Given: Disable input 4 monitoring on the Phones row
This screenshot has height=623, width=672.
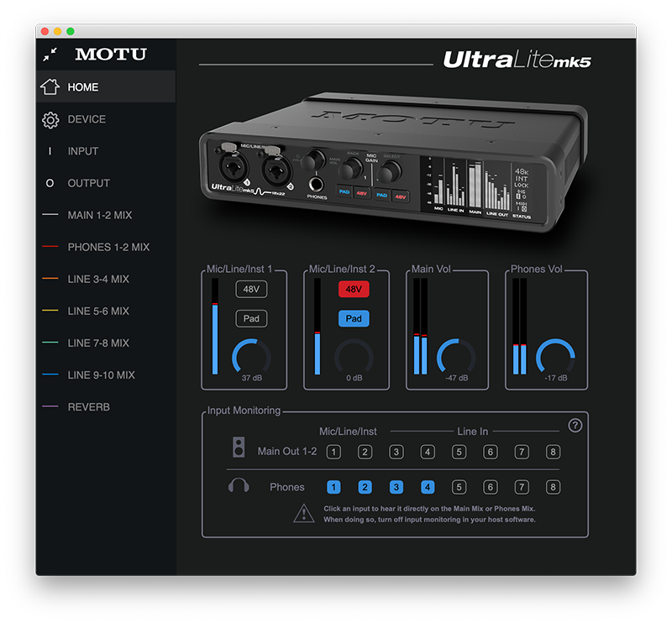Looking at the screenshot, I should tap(427, 486).
